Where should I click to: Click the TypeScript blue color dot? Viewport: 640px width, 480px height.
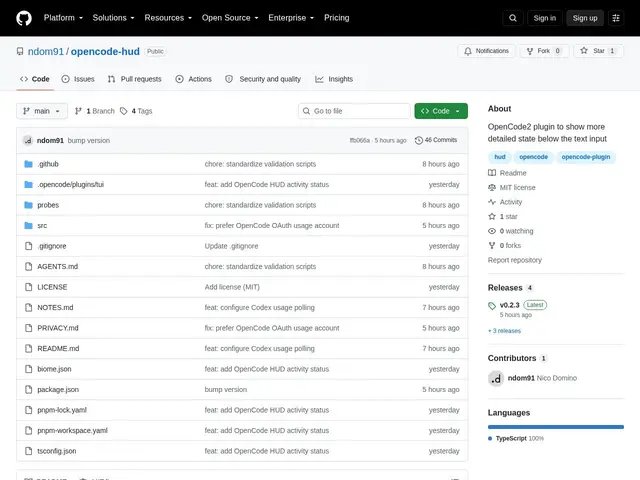[490, 438]
